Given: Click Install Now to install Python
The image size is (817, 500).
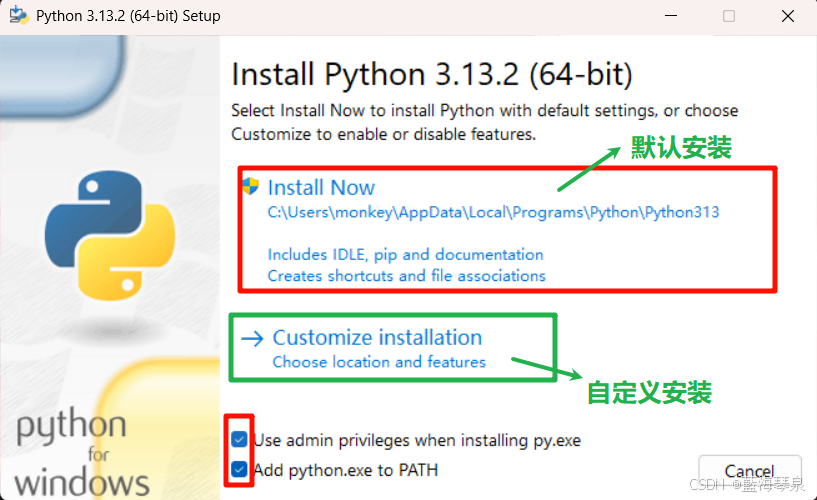Looking at the screenshot, I should (321, 188).
